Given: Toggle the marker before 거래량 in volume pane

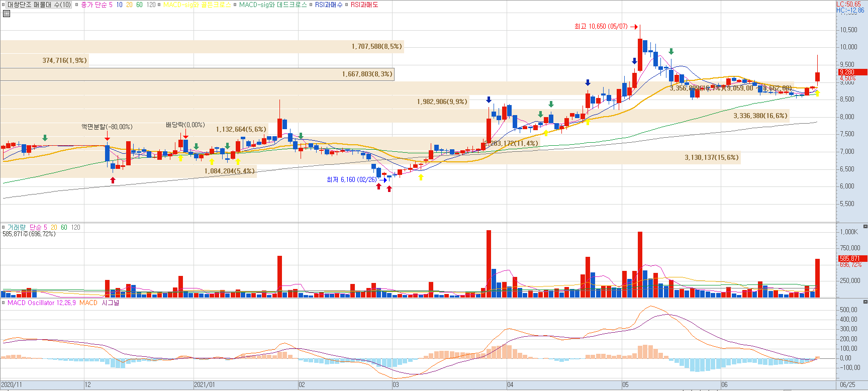Looking at the screenshot, I should [4, 227].
